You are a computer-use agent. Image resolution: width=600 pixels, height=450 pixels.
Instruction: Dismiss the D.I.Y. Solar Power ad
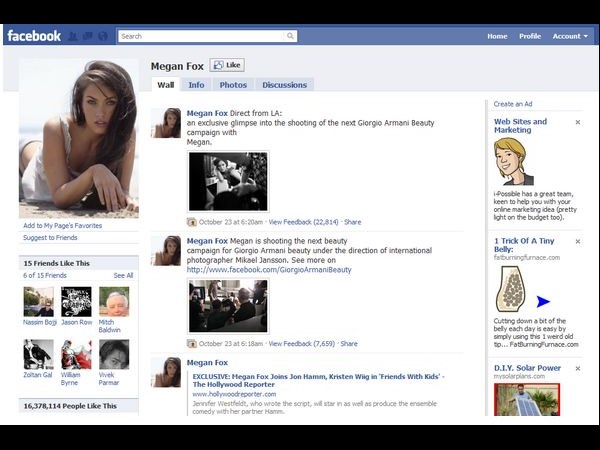click(x=577, y=368)
